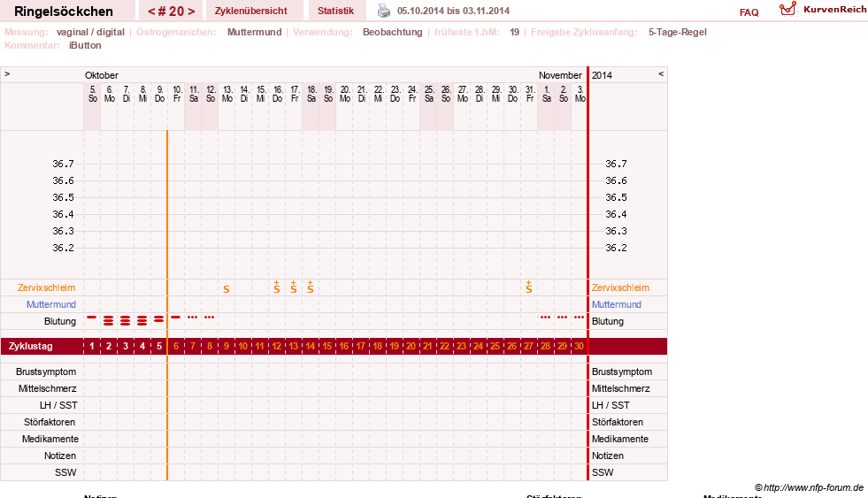
Task: Select the left Brustsymptom row label
Action: 46,372
